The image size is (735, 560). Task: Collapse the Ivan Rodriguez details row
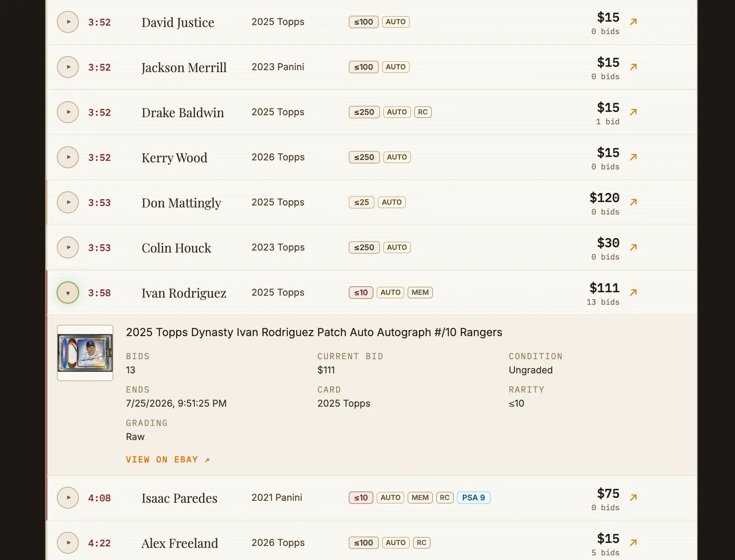[68, 293]
